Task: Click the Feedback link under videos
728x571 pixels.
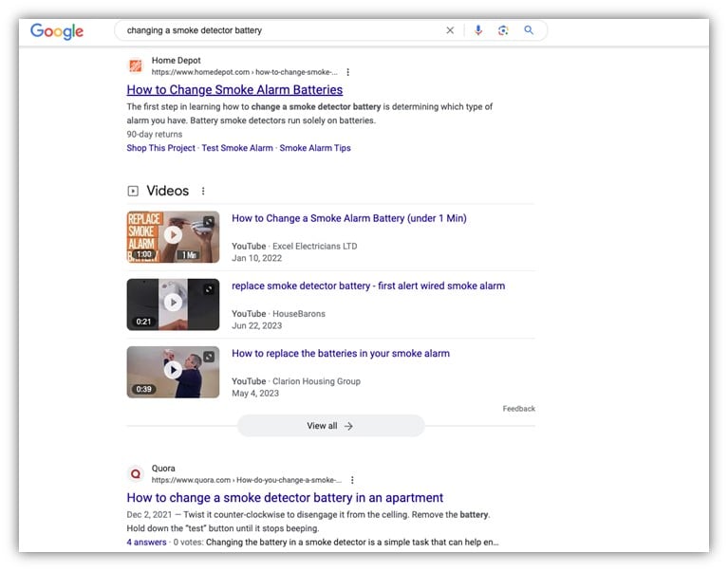Action: click(518, 408)
